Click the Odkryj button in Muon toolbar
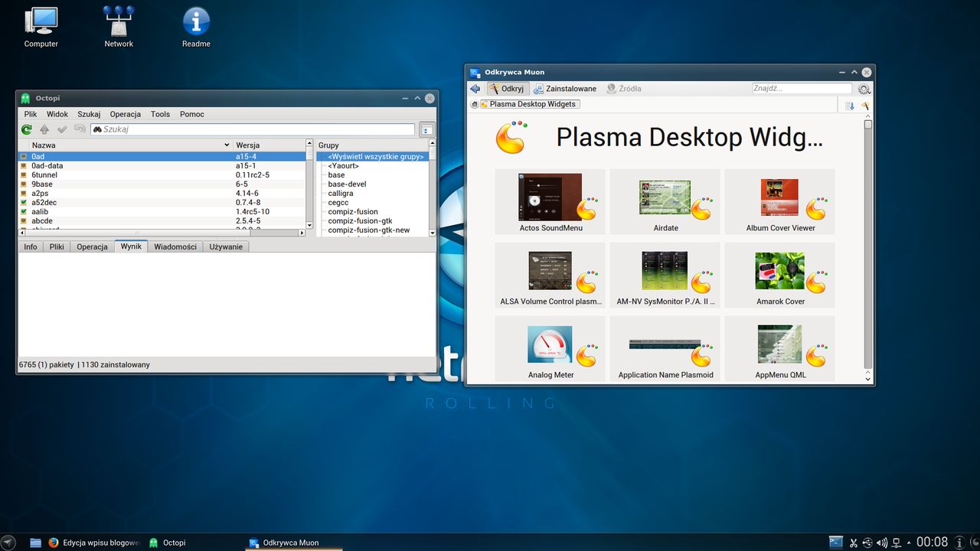Viewport: 980px width, 551px height. tap(507, 89)
